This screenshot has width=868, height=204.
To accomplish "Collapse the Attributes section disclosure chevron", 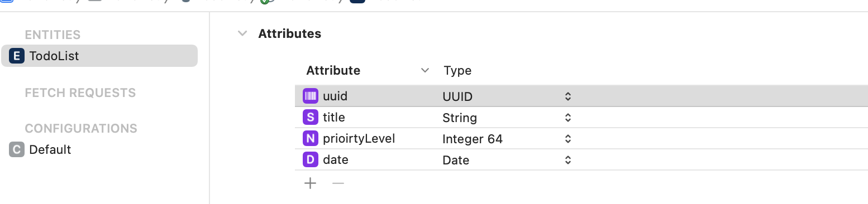I will pos(242,33).
